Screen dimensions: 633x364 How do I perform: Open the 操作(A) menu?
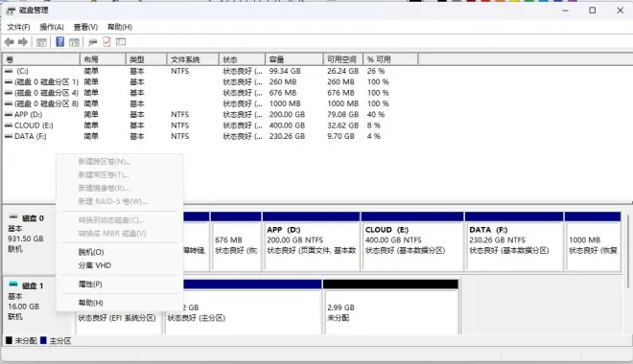pos(52,27)
